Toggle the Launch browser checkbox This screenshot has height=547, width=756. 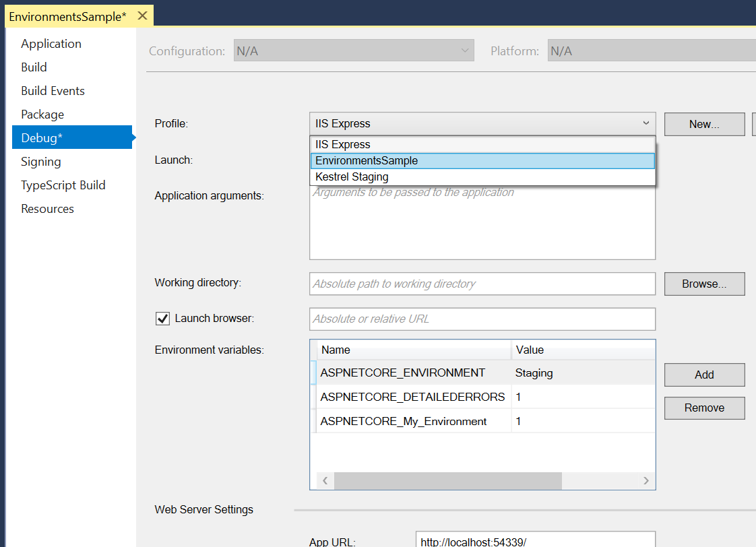point(162,319)
